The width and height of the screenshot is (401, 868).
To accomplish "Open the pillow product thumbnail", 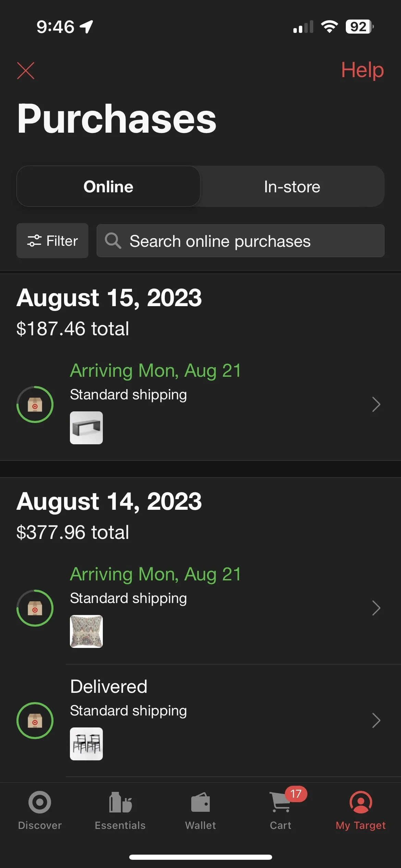I will (x=86, y=631).
